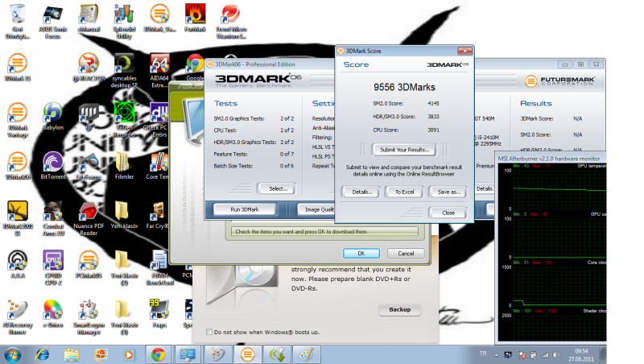Confirm the download dialog with OK
This screenshot has width=644, height=364.
click(361, 254)
